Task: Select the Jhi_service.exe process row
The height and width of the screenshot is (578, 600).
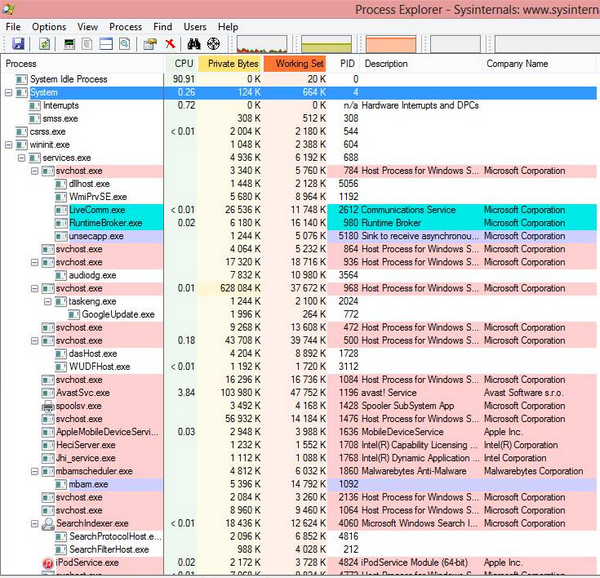Action: [x=298, y=458]
